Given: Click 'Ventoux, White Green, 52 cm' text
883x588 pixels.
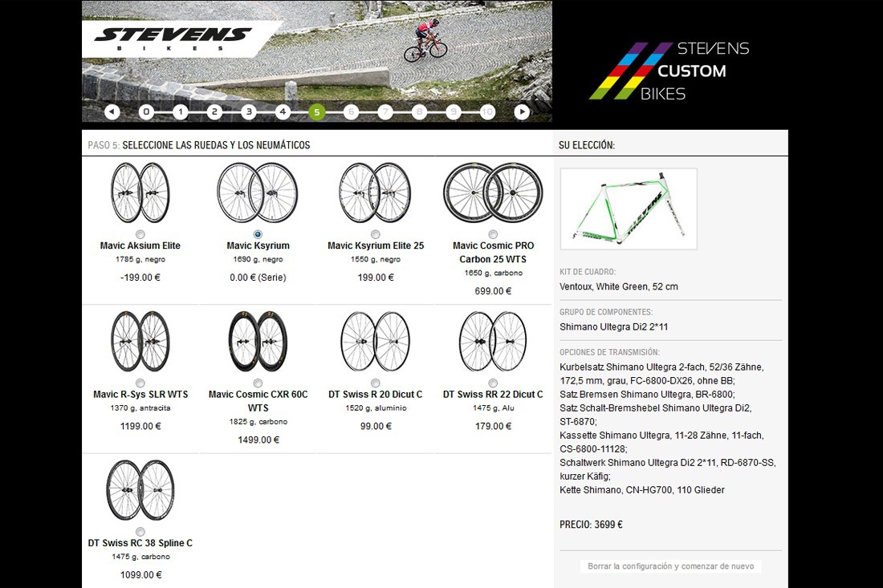Looking at the screenshot, I should (619, 286).
